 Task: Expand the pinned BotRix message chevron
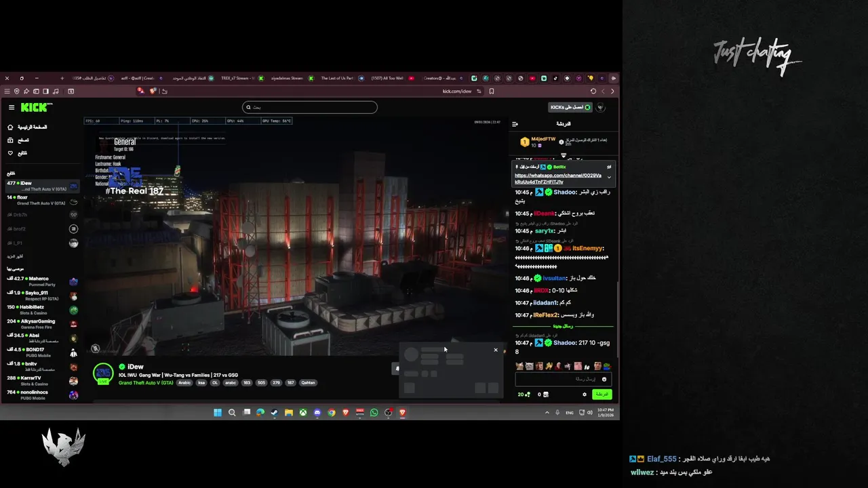click(609, 178)
